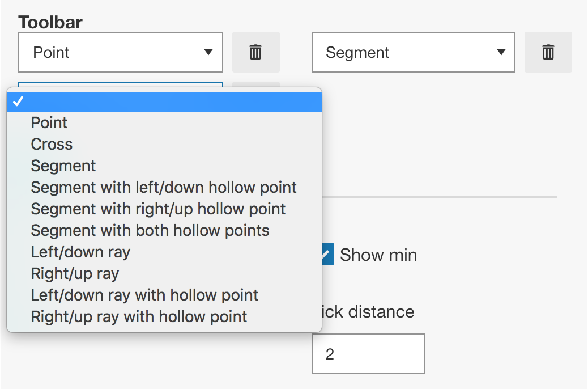Choose Segment with both hollow points
The width and height of the screenshot is (588, 389).
coord(150,230)
